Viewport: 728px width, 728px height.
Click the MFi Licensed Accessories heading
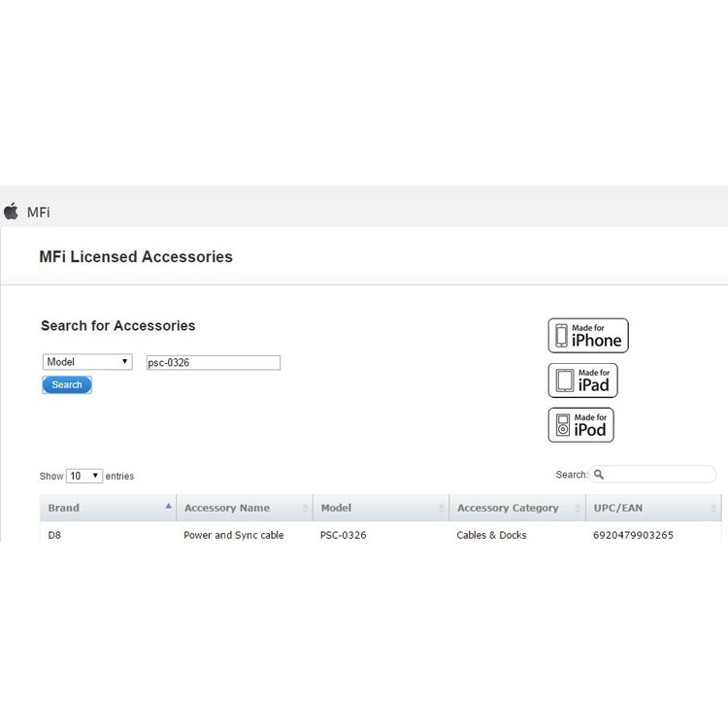tap(136, 257)
